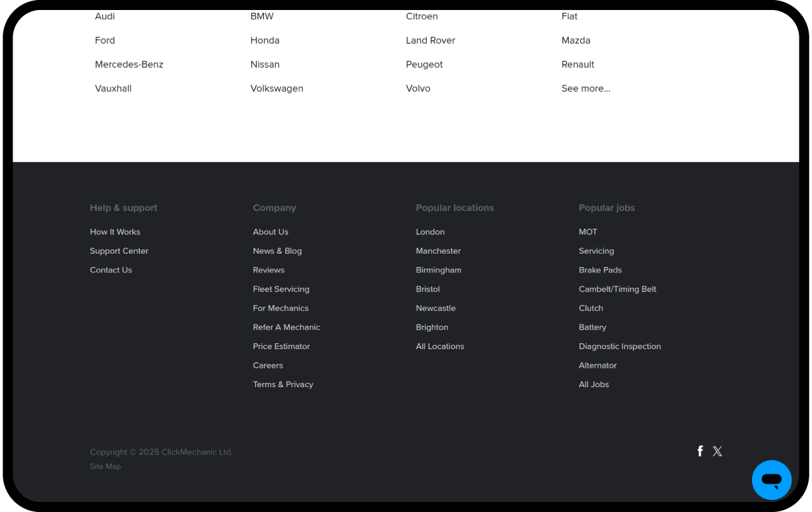View All Locations link

click(440, 346)
